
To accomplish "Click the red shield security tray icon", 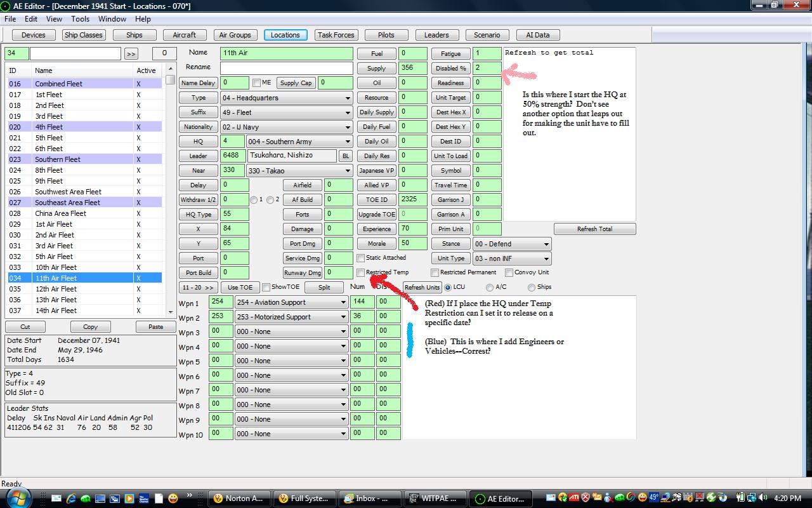I will [x=586, y=497].
